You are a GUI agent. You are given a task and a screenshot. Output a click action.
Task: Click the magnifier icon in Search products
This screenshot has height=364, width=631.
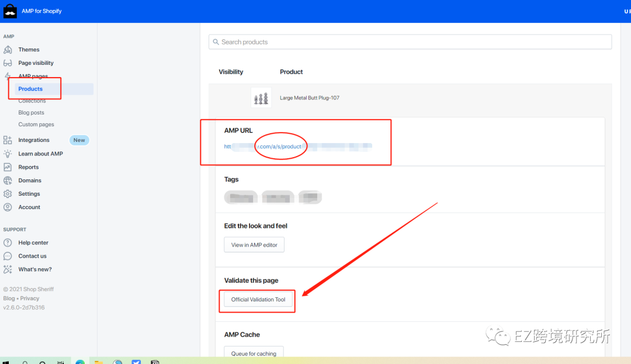[x=216, y=42]
